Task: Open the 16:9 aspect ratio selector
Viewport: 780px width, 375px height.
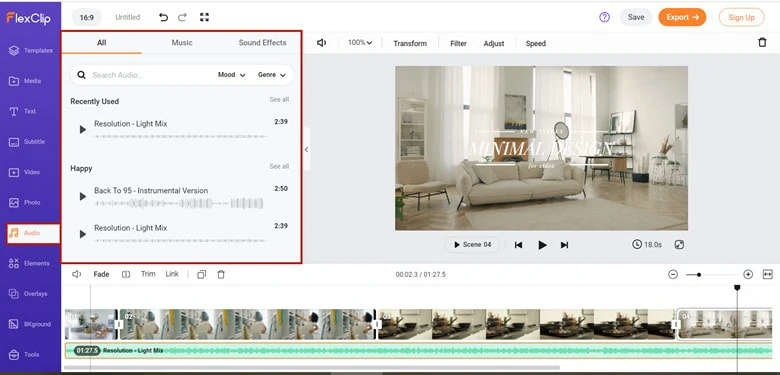Action: point(87,17)
